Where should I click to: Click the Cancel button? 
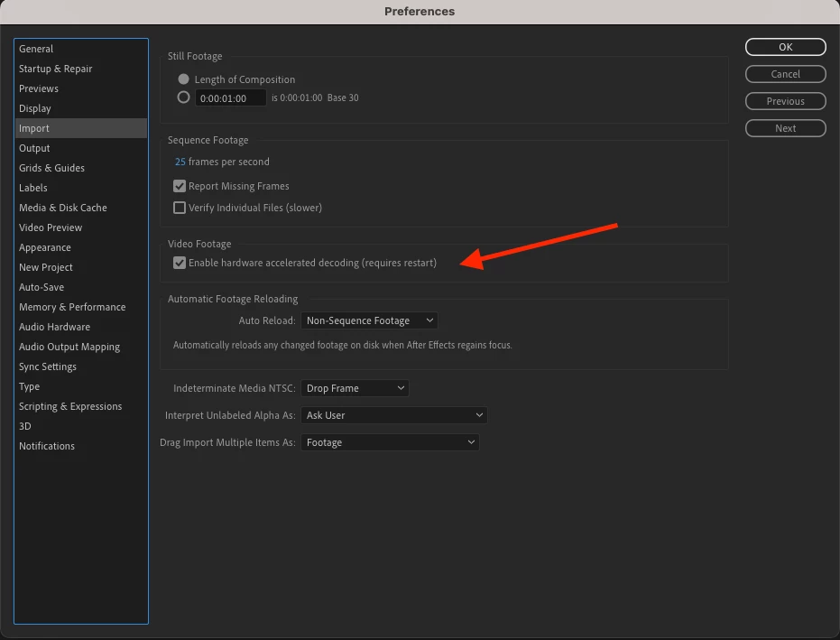pos(785,74)
